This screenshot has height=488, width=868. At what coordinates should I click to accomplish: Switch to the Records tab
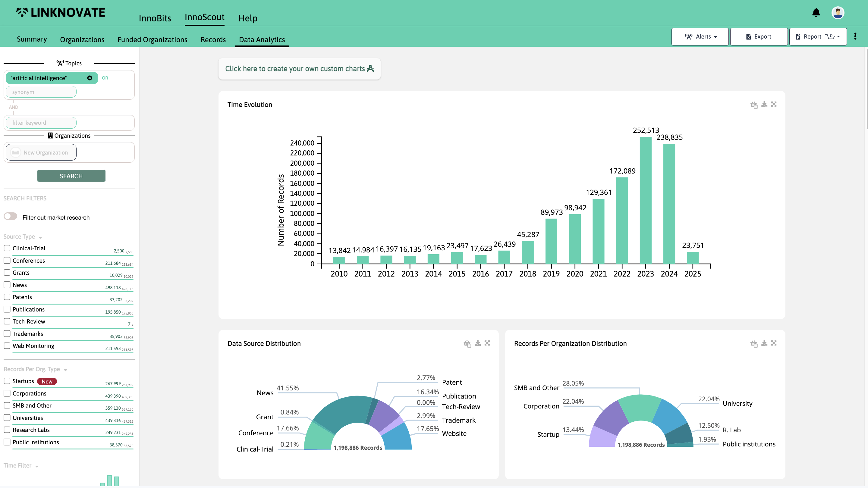213,39
